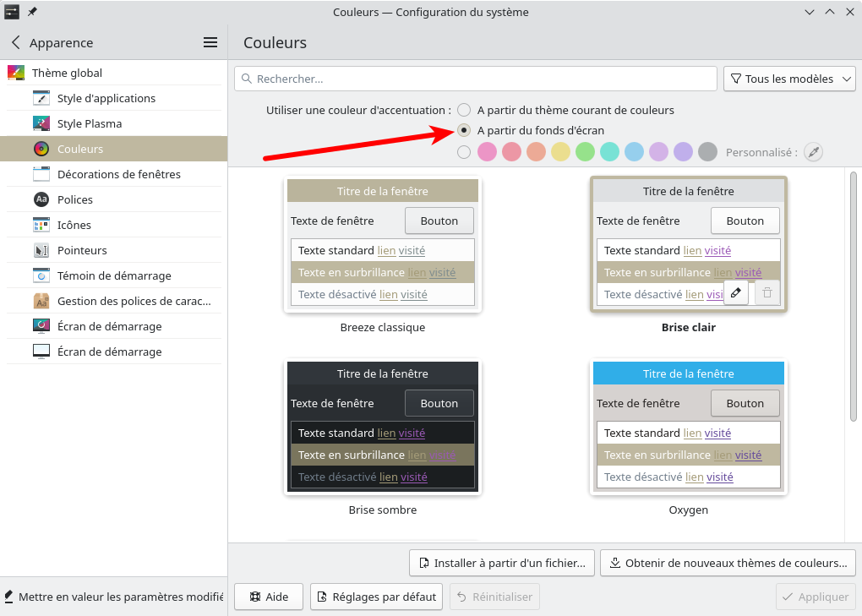
Task: Click the Témoin de démarrage icon
Action: click(41, 275)
